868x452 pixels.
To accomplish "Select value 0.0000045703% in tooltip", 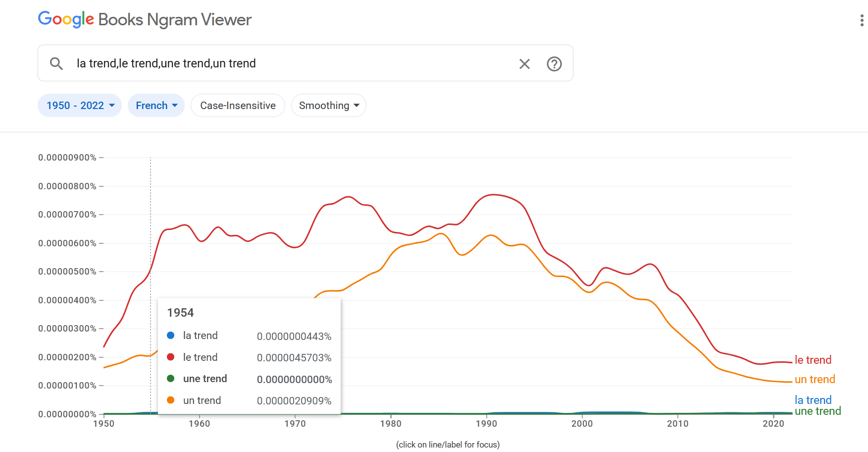I will 294,358.
